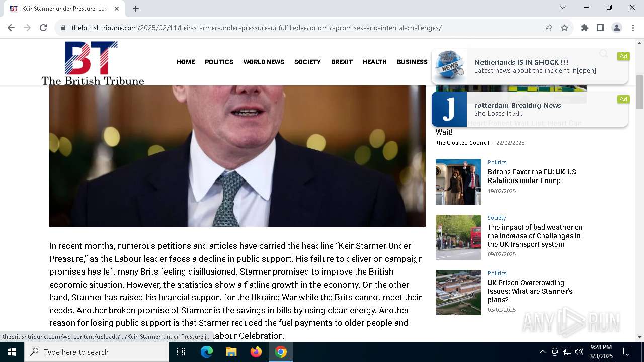Viewport: 644px width, 362px height.
Task: Open the safely remove hardware tray icon
Action: [555, 352]
